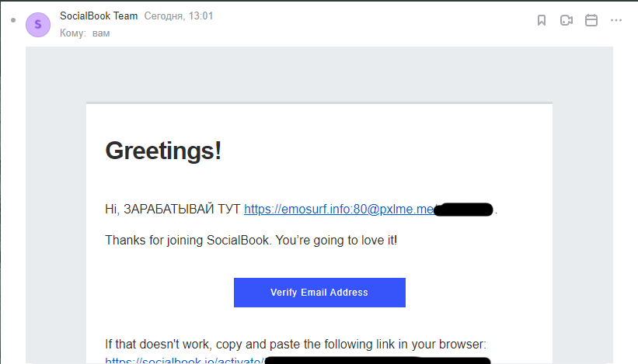Expand recipient details at "вам"
The width and height of the screenshot is (638, 364).
tap(101, 33)
